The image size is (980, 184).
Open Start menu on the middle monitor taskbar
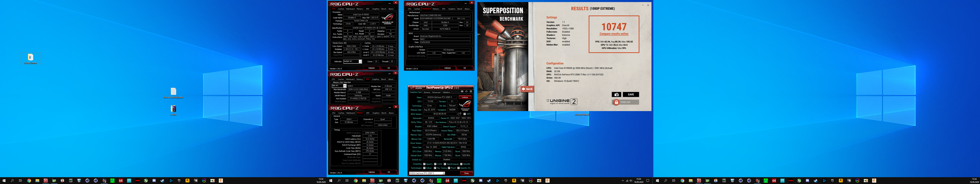(x=331, y=181)
